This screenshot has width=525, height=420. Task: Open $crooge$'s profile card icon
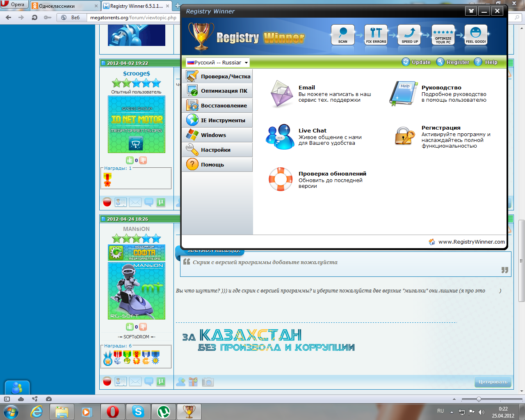(x=121, y=202)
